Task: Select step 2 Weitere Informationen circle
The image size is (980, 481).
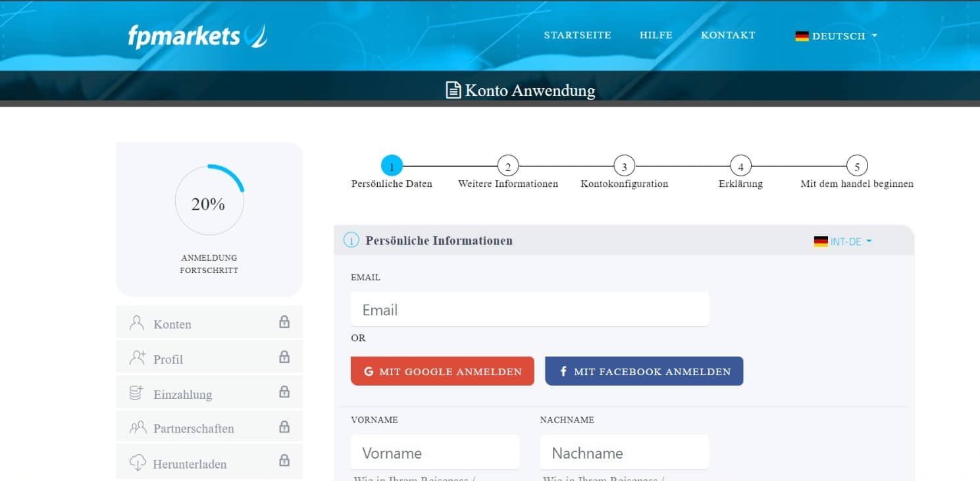Action: pos(508,166)
